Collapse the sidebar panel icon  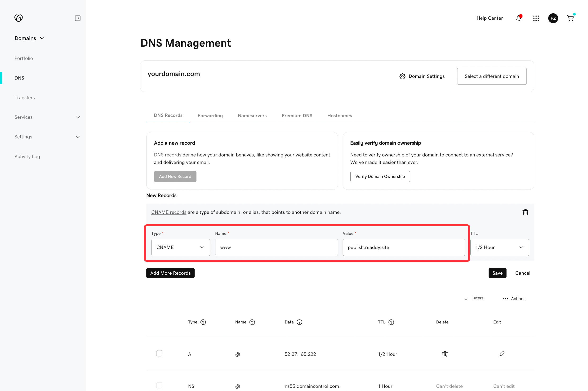78,18
